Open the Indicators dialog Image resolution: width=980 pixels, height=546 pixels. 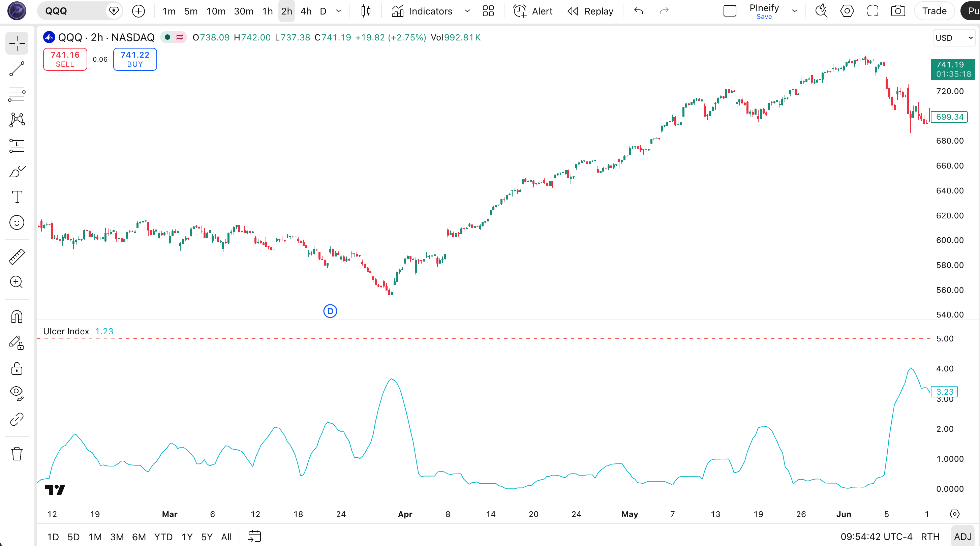click(422, 11)
